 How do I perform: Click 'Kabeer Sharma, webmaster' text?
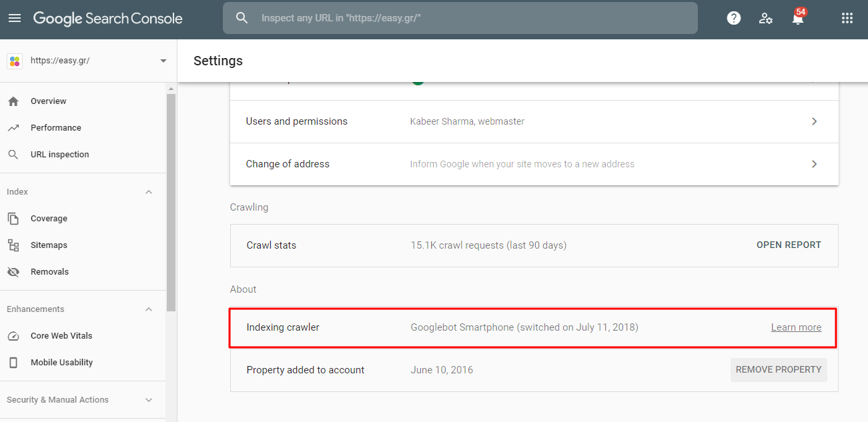[x=467, y=121]
